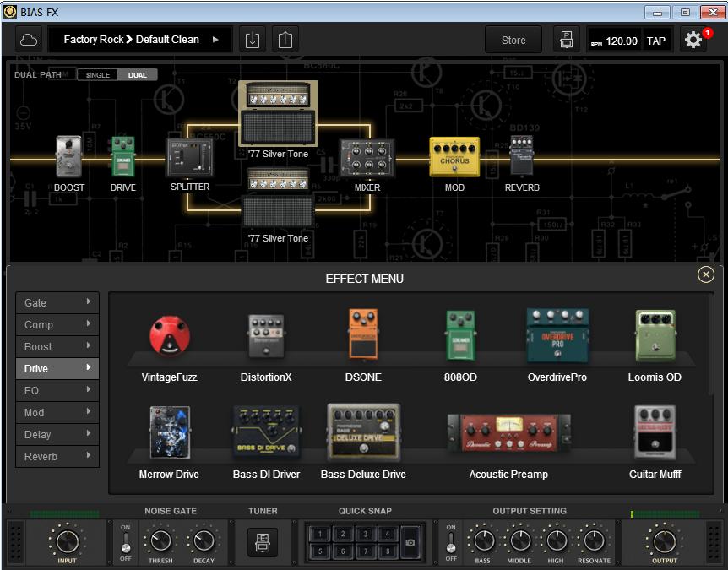Open the Gate category in the effect menu
The width and height of the screenshot is (728, 570).
point(57,302)
